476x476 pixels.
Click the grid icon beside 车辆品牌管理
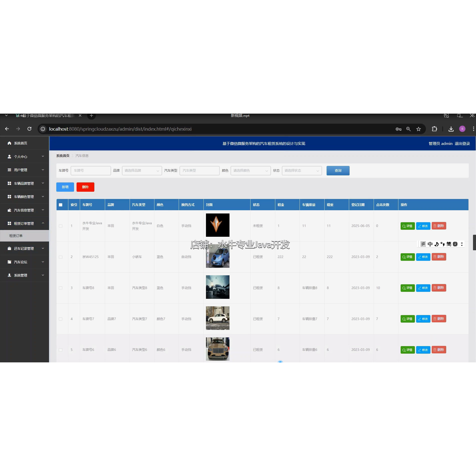9,183
